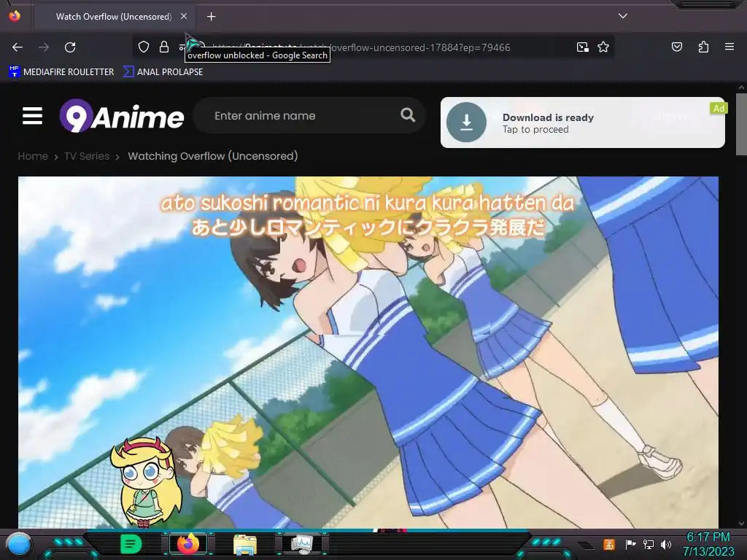Click the green Ad label badge
This screenshot has height=560, width=747.
coord(719,109)
